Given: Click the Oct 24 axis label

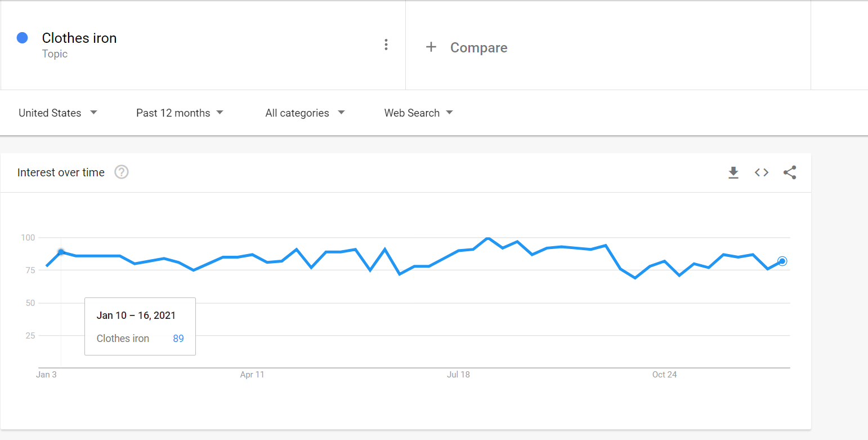Looking at the screenshot, I should [x=664, y=375].
